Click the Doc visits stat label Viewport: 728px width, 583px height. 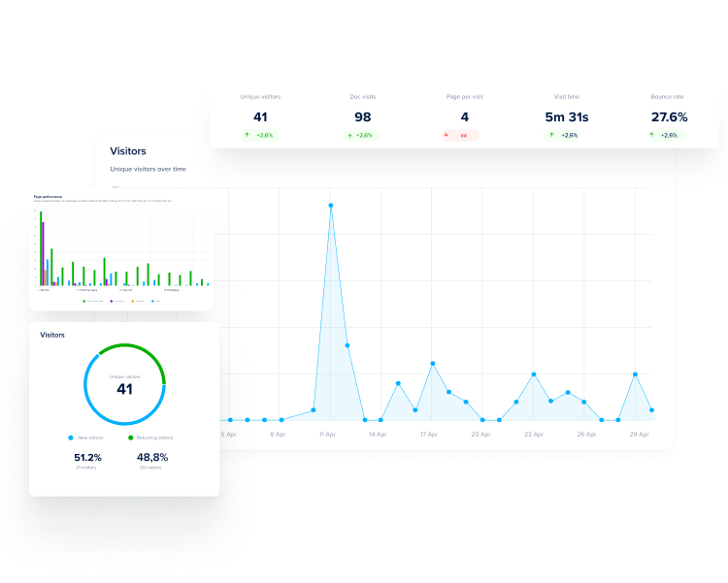pos(363,97)
